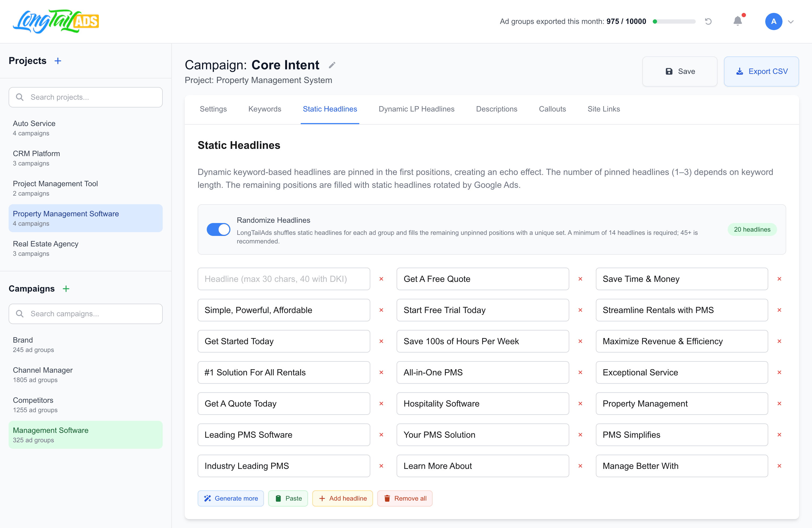Click the Generate more button
812x528 pixels.
[231, 498]
